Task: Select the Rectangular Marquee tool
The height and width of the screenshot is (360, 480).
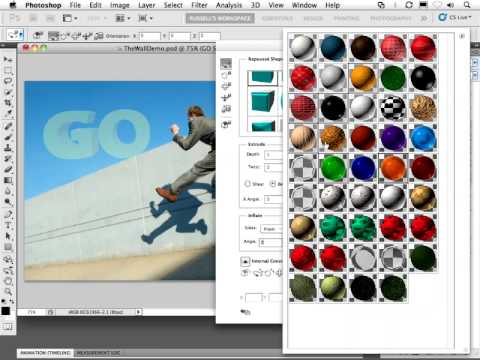Action: [x=8, y=70]
